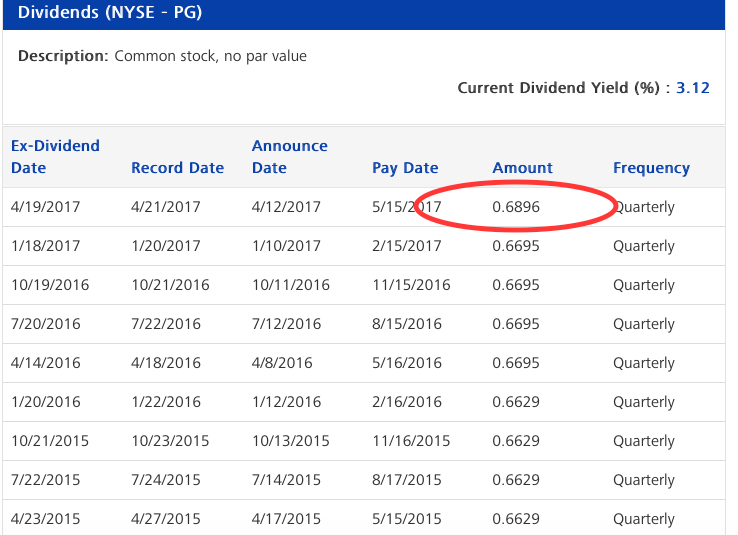Select announce date 4/12/2017
This screenshot has height=535, width=738.
coord(286,207)
